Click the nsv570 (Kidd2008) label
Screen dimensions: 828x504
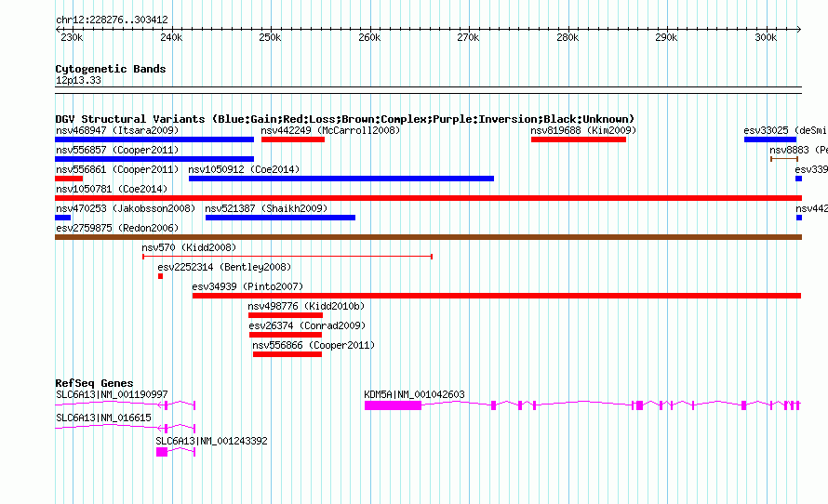(189, 247)
